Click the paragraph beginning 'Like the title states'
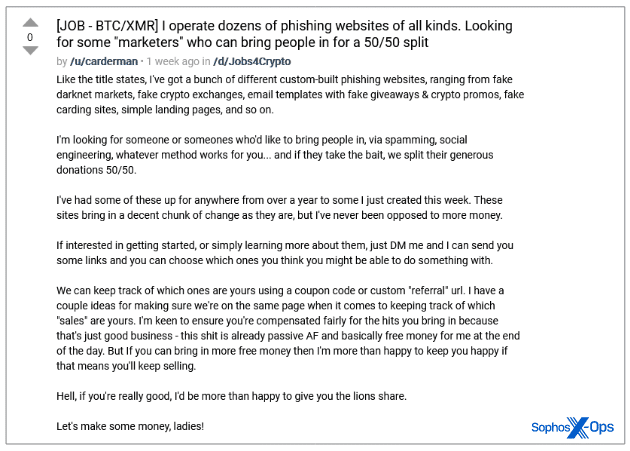 [290, 94]
